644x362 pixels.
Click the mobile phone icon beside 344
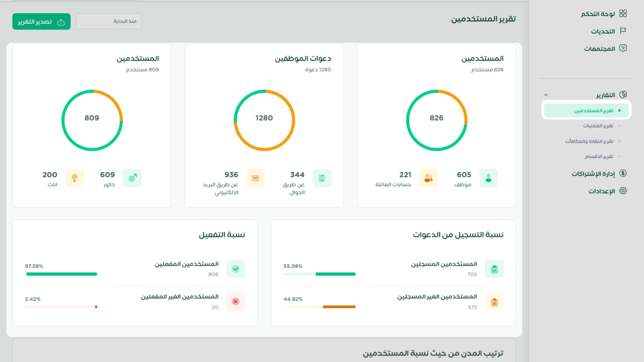click(x=322, y=178)
